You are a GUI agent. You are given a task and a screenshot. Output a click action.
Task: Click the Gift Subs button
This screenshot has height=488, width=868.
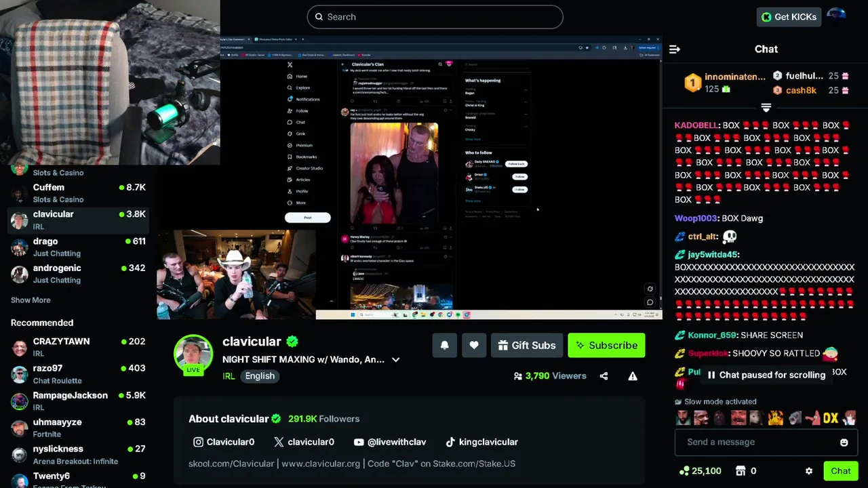(x=527, y=345)
